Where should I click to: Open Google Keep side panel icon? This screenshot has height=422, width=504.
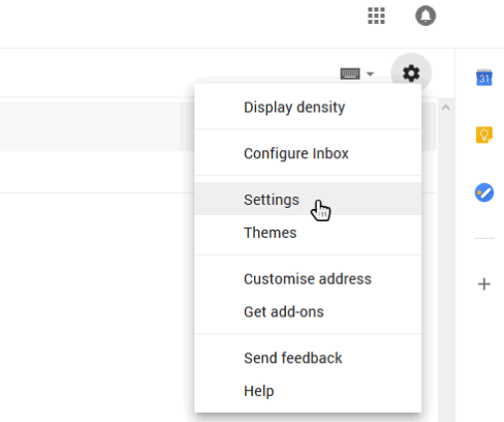coord(484,134)
